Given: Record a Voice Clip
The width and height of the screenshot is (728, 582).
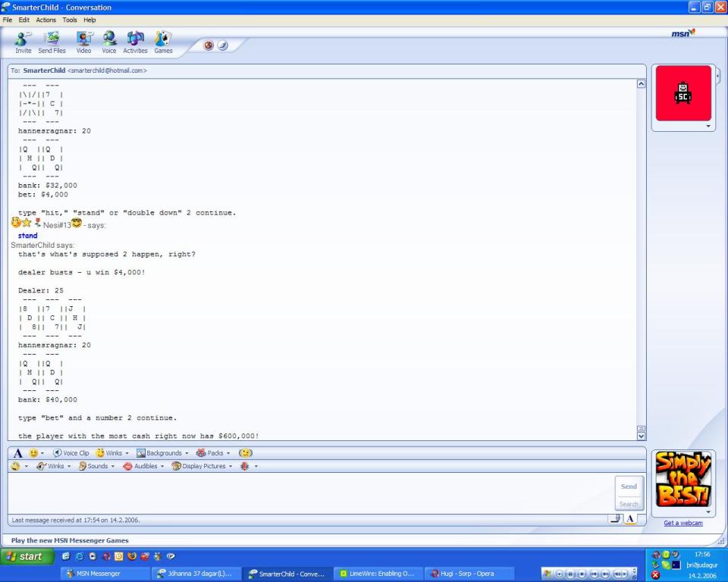Looking at the screenshot, I should coord(71,453).
